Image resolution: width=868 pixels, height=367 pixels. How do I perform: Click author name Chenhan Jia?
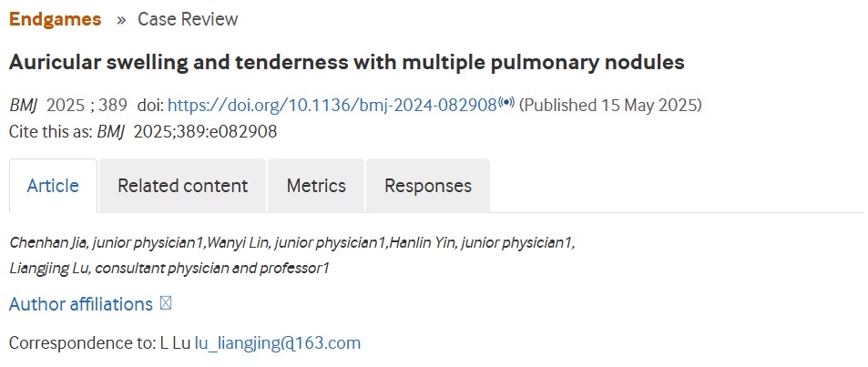pos(48,242)
